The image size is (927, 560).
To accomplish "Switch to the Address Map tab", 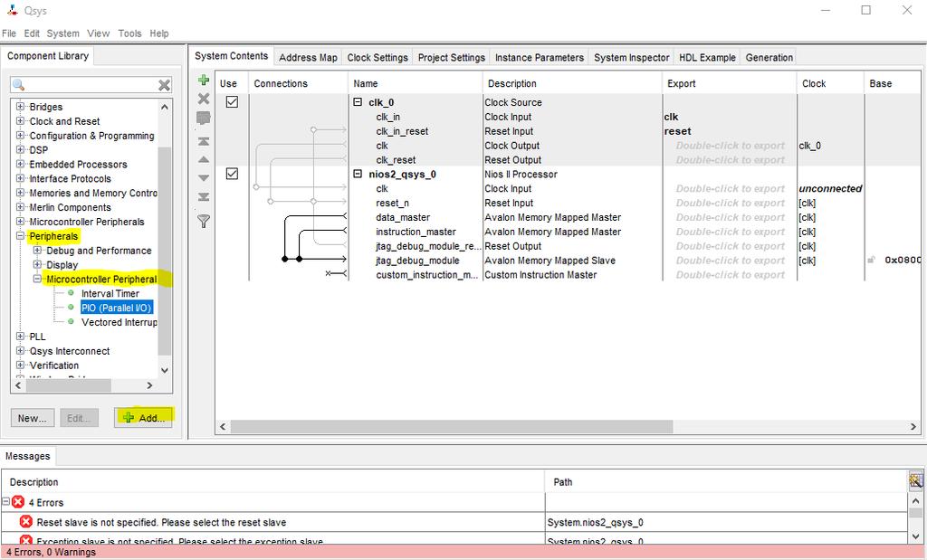I will (x=308, y=57).
